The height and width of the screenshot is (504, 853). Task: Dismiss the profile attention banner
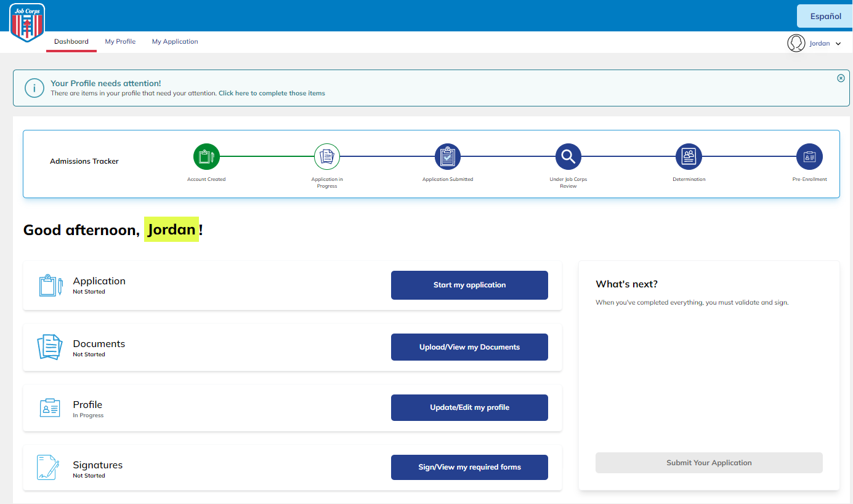tap(841, 78)
